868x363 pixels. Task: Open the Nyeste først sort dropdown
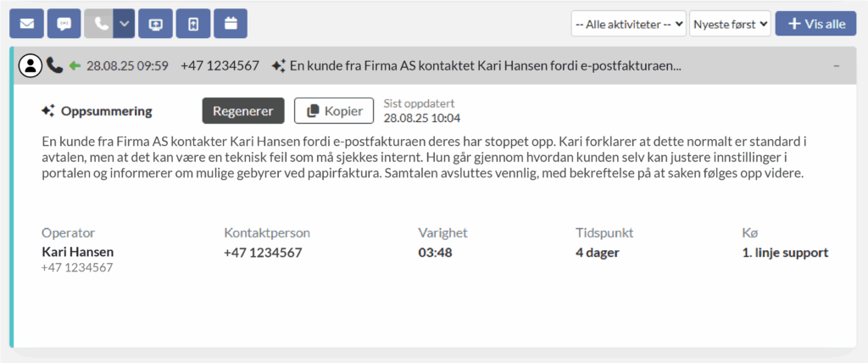click(730, 25)
